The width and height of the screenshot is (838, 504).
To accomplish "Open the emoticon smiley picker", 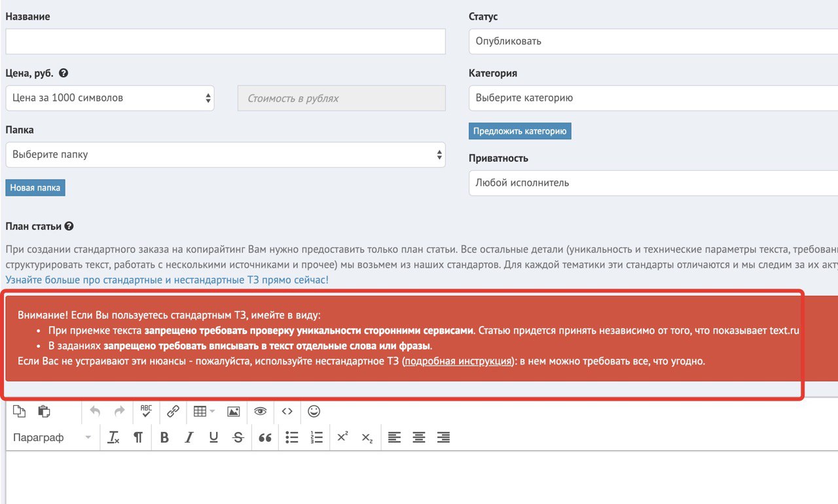I will pyautogui.click(x=314, y=411).
